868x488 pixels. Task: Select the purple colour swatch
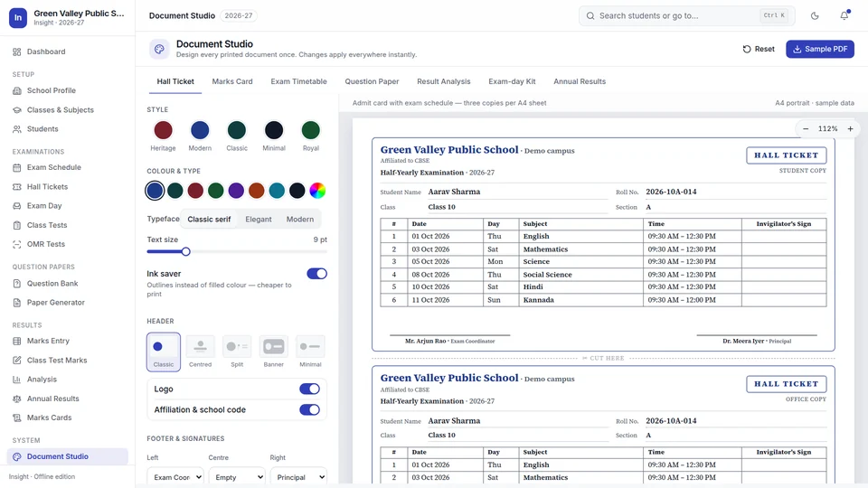236,191
